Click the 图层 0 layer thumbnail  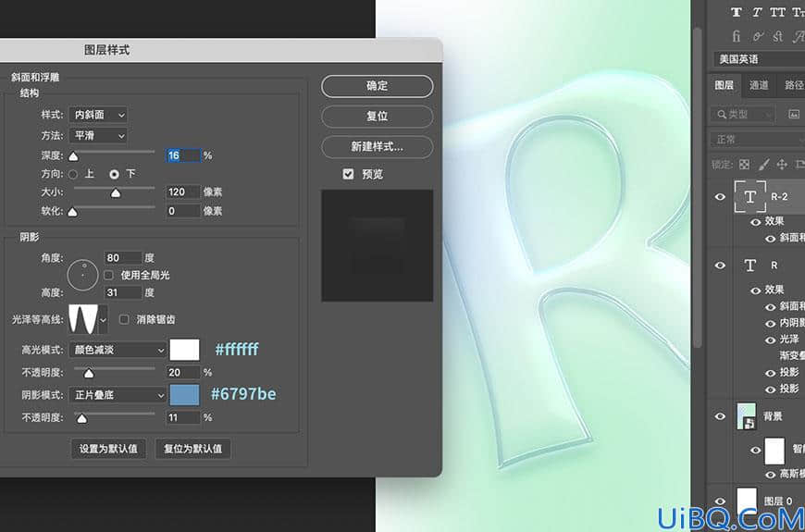click(747, 501)
